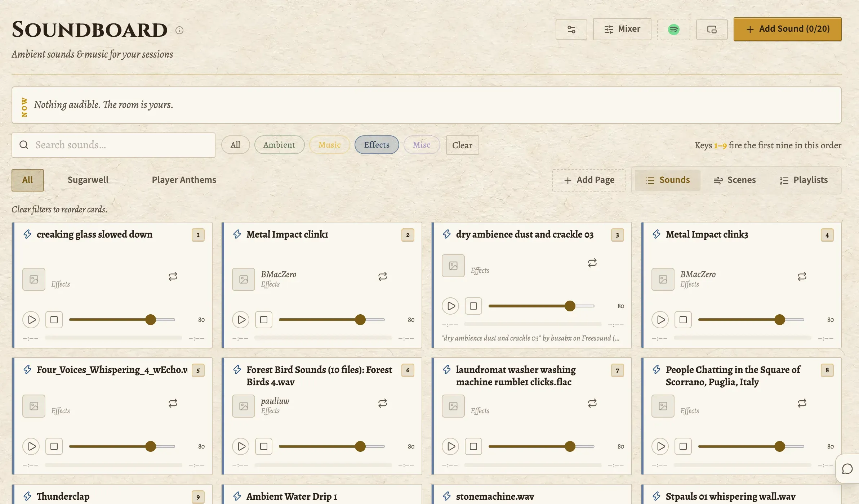Viewport: 859px width, 504px height.
Task: Play Four_Voices_Whispering sound
Action: tap(31, 446)
